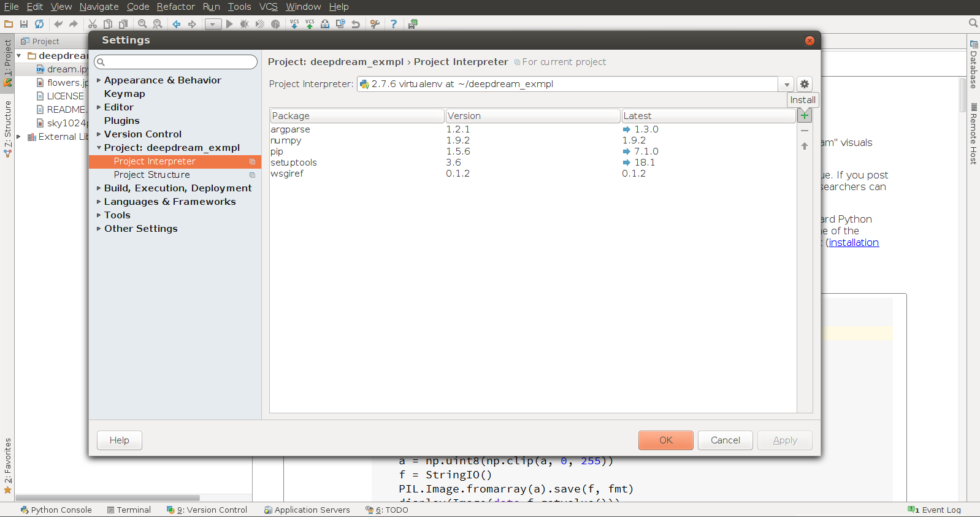Expand the Version Control settings section
The height and width of the screenshot is (517, 980).
[x=99, y=134]
